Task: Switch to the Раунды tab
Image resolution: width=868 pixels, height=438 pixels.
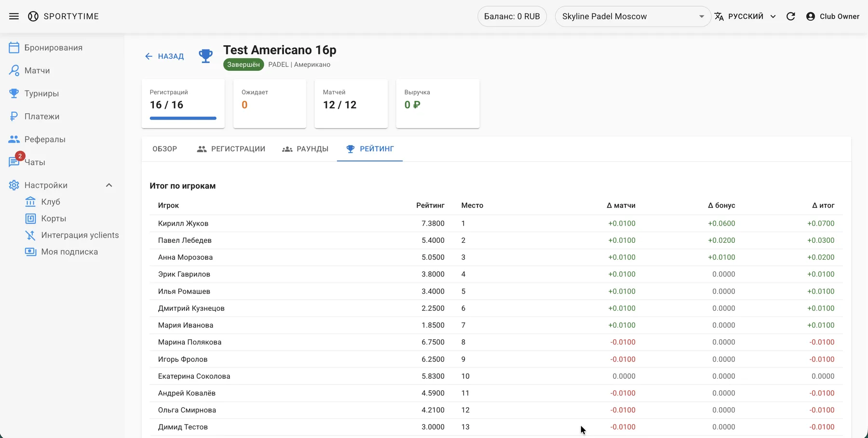Action: [x=305, y=149]
